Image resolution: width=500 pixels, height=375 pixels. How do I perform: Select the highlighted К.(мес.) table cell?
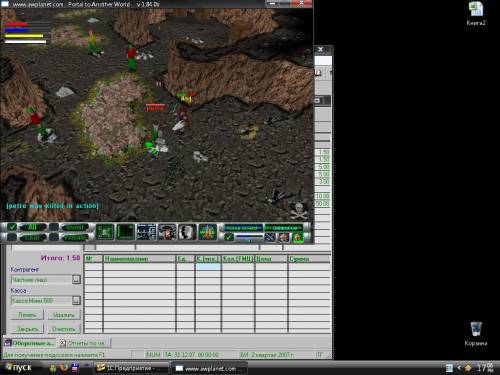coord(208,266)
